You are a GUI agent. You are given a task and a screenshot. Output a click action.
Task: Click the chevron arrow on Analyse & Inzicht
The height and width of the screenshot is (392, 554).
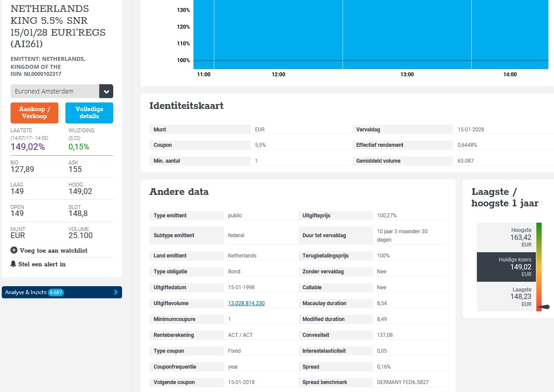pyautogui.click(x=115, y=292)
